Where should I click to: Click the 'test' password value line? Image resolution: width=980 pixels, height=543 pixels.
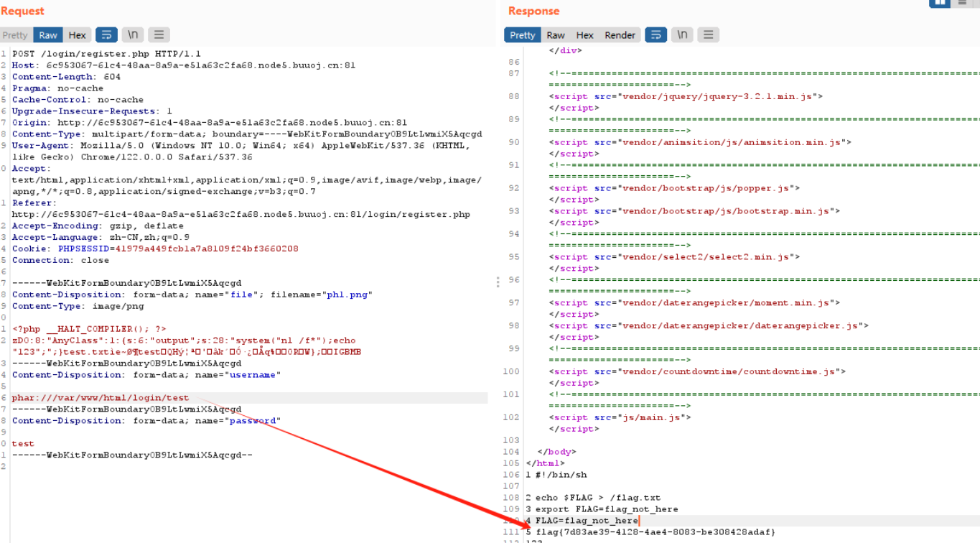[x=23, y=444]
